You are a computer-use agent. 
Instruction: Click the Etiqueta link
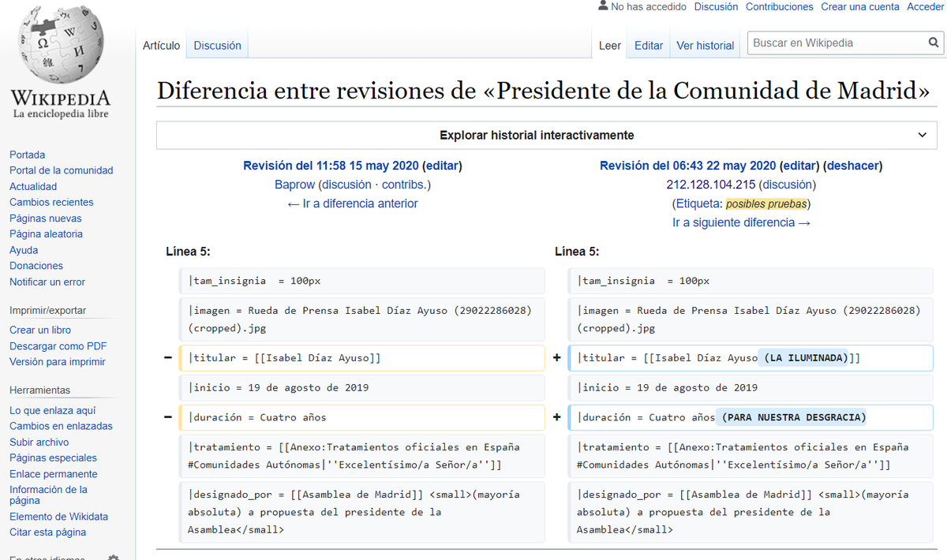click(x=697, y=203)
